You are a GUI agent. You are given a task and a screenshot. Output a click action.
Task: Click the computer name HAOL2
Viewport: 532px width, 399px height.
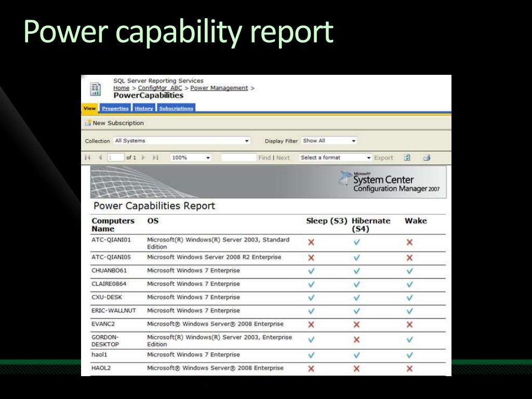click(x=101, y=368)
